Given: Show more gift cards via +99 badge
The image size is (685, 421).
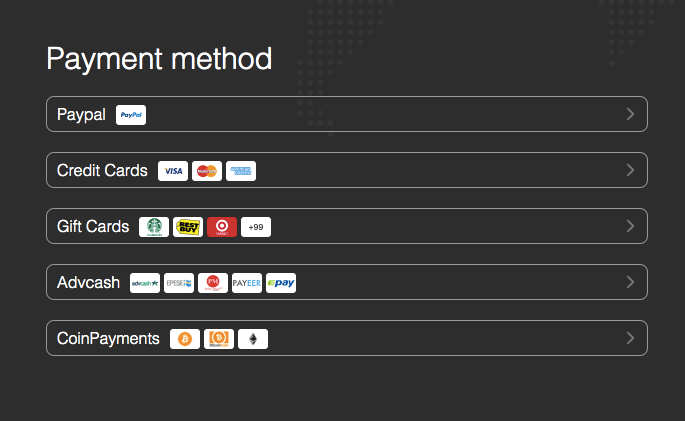Looking at the screenshot, I should [x=256, y=227].
